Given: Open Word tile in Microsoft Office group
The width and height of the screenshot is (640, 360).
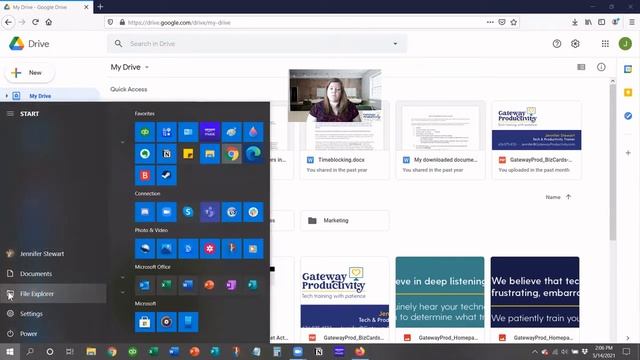Looking at the screenshot, I should click(188, 285).
